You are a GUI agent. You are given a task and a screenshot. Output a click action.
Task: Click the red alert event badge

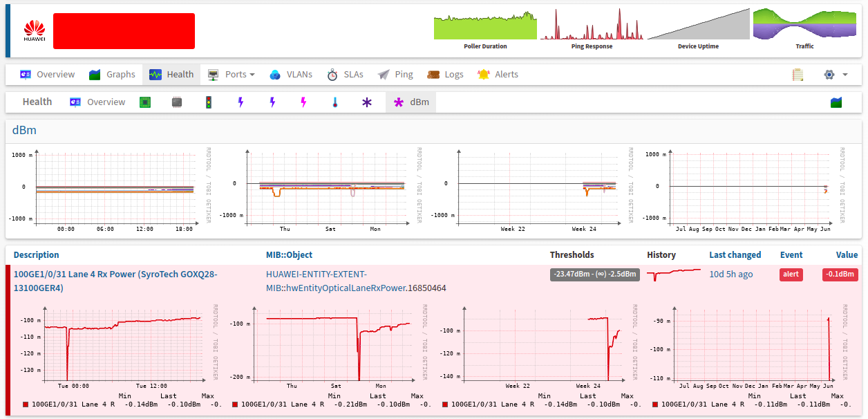pyautogui.click(x=791, y=274)
